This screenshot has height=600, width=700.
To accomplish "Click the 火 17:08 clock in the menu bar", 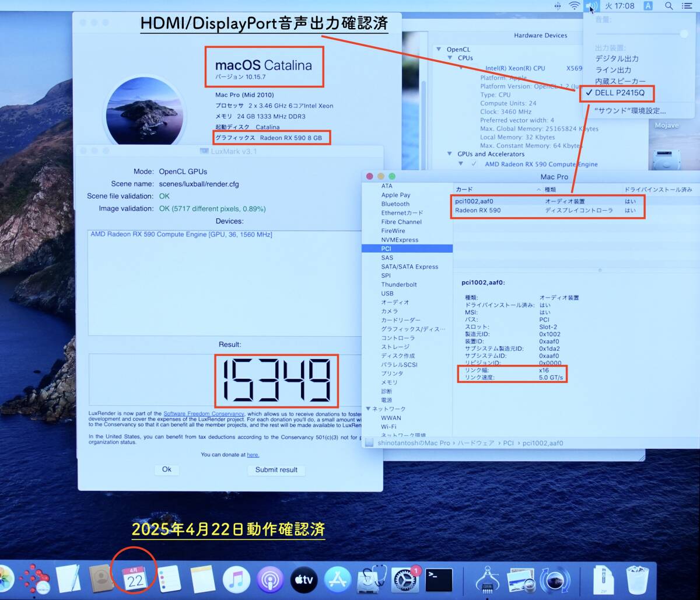I will point(619,6).
